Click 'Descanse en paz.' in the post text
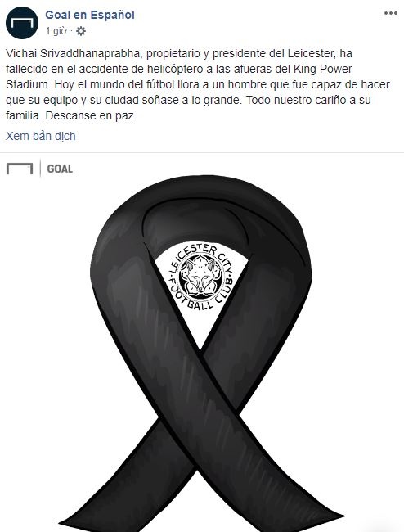Image resolution: width=404 pixels, height=532 pixels. point(91,115)
